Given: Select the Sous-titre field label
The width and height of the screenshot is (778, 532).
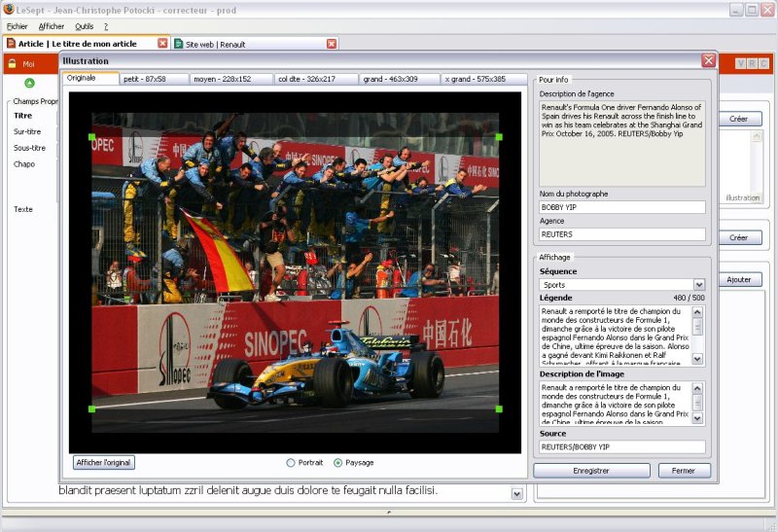Looking at the screenshot, I should (29, 148).
